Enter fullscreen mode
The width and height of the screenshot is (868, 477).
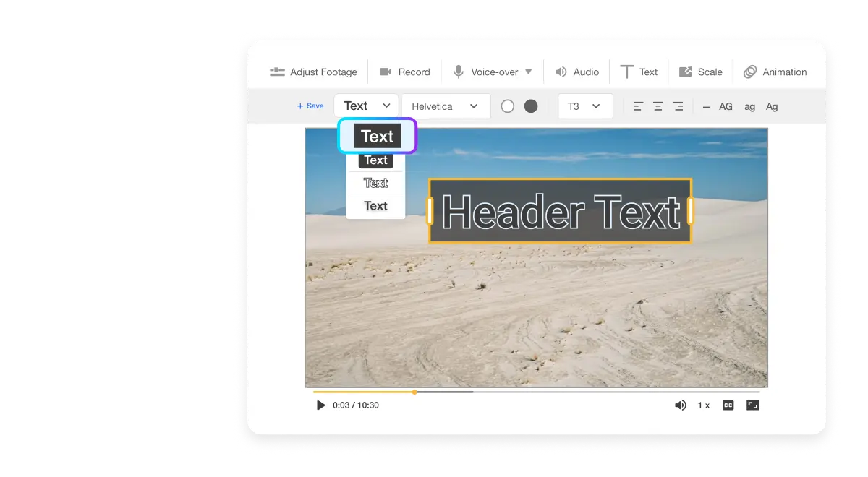pyautogui.click(x=753, y=405)
